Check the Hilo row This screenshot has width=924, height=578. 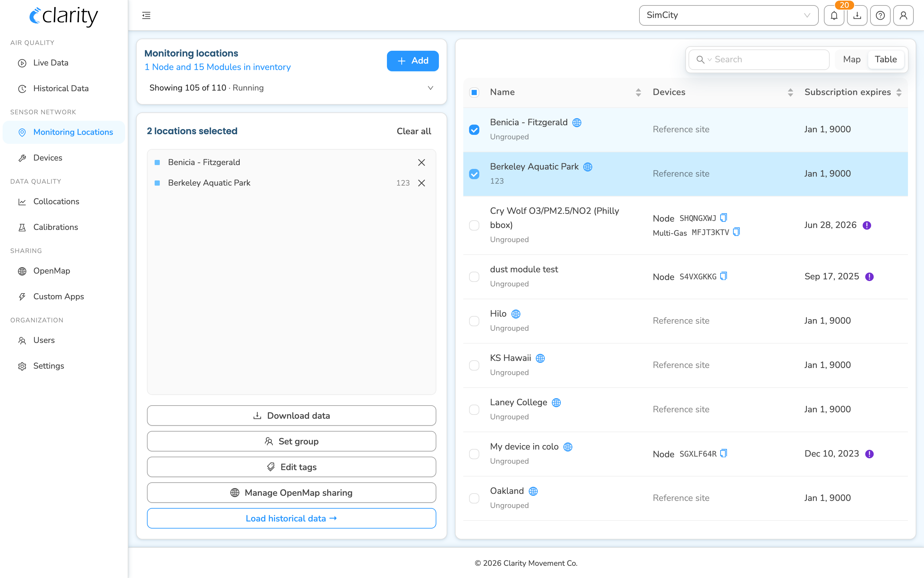(x=474, y=321)
